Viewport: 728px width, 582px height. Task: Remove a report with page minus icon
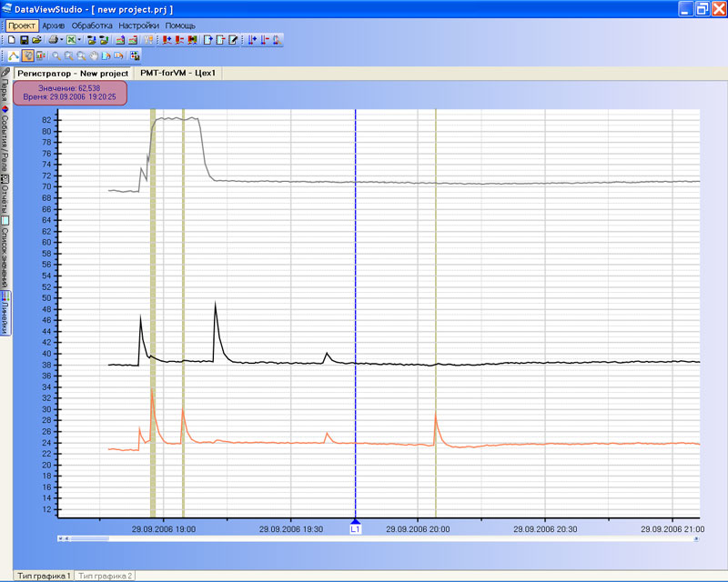click(x=220, y=40)
